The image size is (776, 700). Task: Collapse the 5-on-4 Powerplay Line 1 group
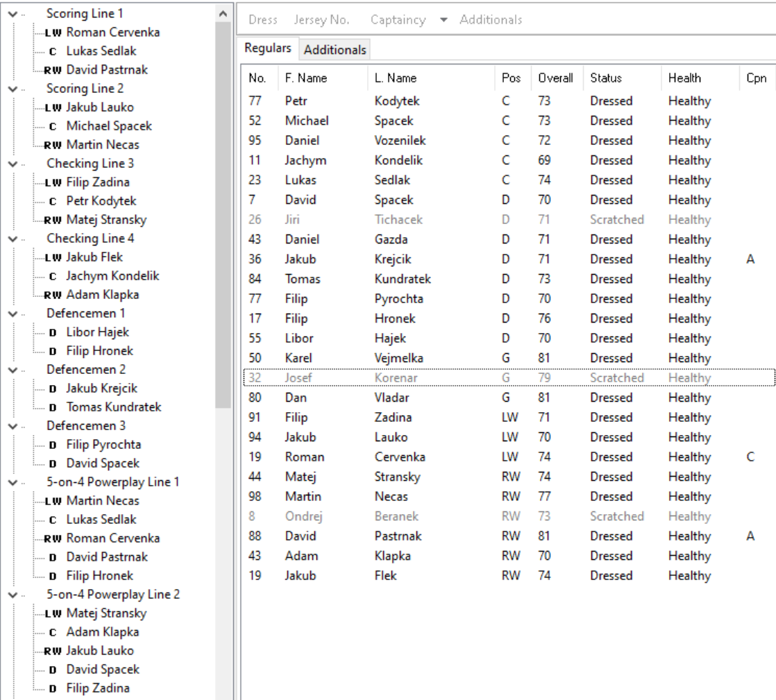13,483
